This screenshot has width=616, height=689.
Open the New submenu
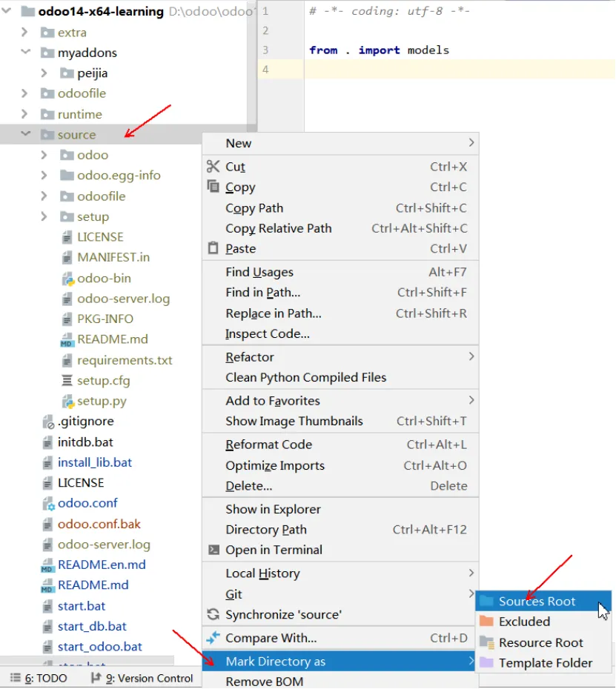click(x=340, y=143)
